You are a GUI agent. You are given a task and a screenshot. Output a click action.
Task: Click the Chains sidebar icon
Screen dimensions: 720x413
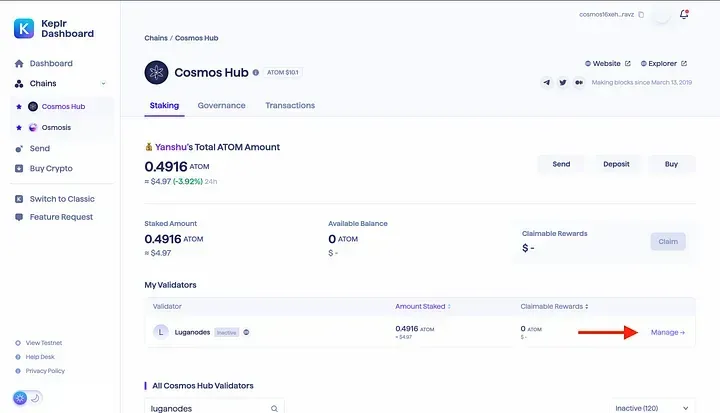(x=19, y=84)
